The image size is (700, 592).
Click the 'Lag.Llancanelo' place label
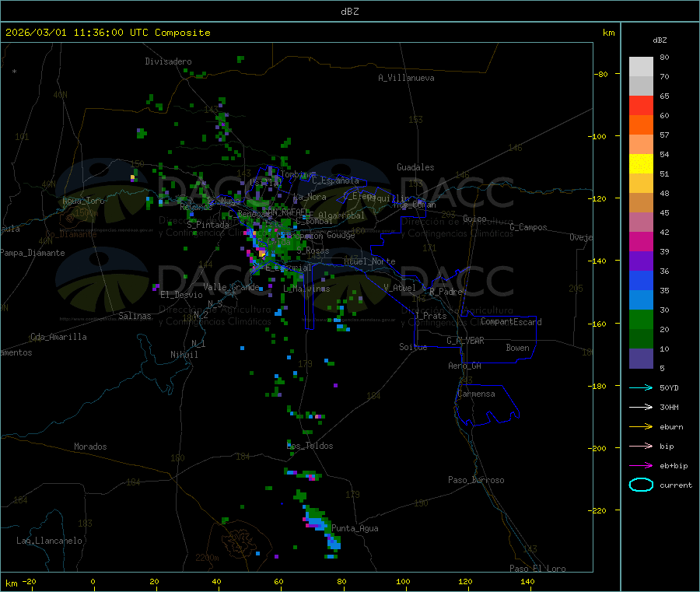(x=49, y=541)
